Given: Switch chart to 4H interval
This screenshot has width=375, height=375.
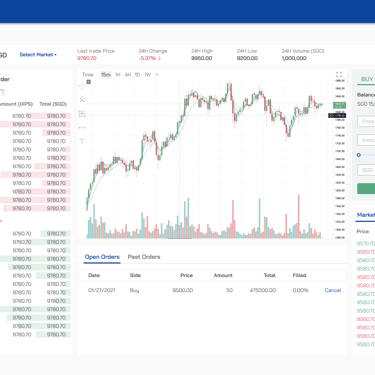Looking at the screenshot, I should click(128, 75).
